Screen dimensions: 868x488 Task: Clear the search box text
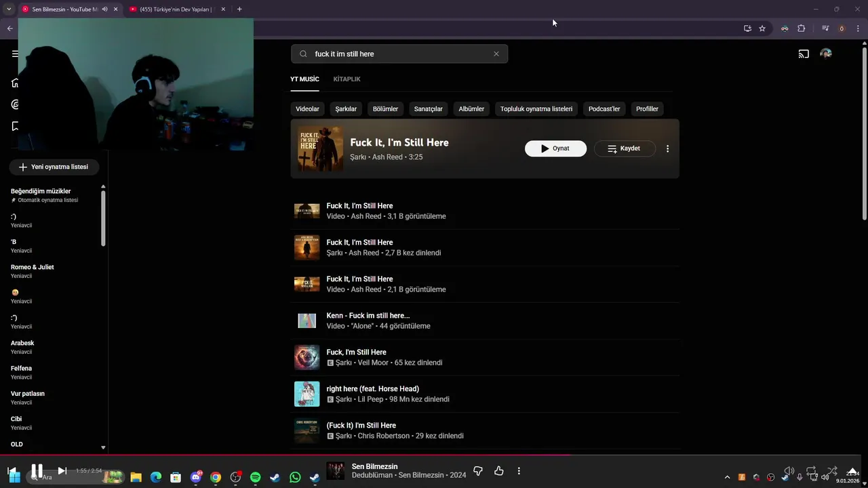tap(496, 54)
